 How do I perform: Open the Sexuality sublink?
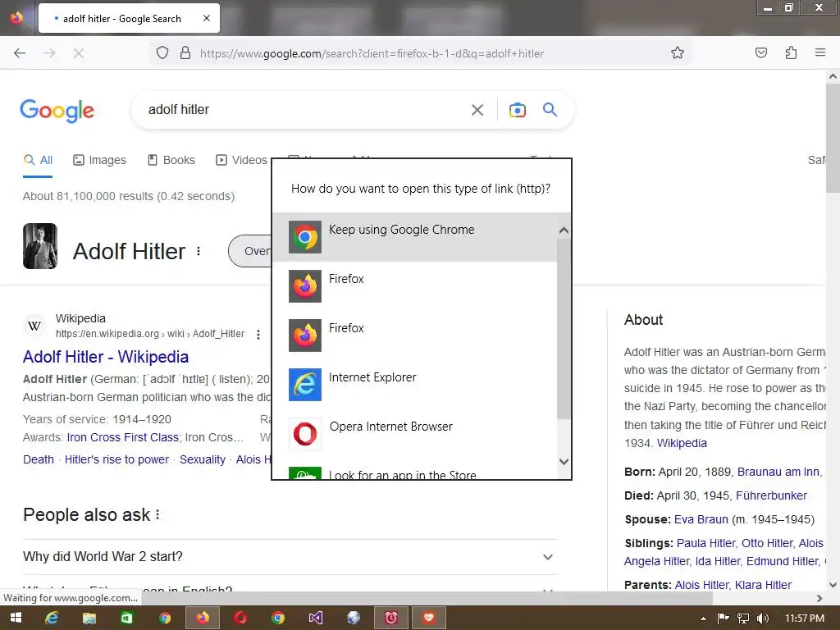coord(203,459)
